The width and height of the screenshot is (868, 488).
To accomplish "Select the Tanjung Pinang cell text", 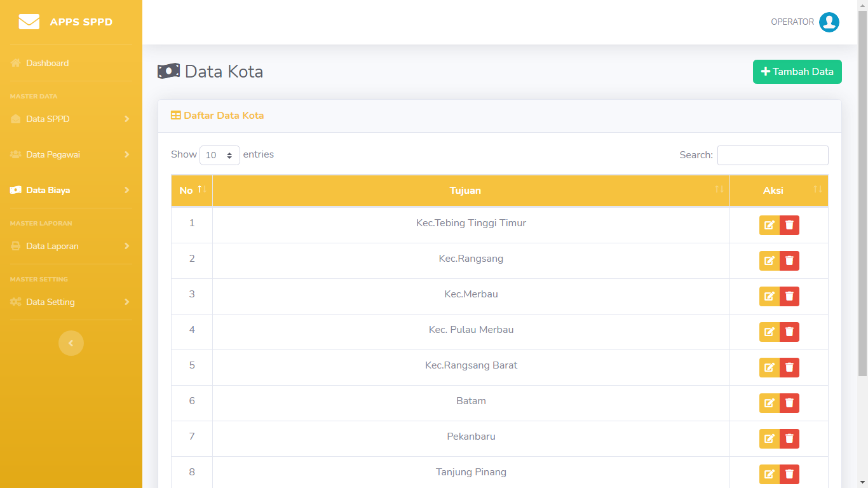I will tap(471, 472).
